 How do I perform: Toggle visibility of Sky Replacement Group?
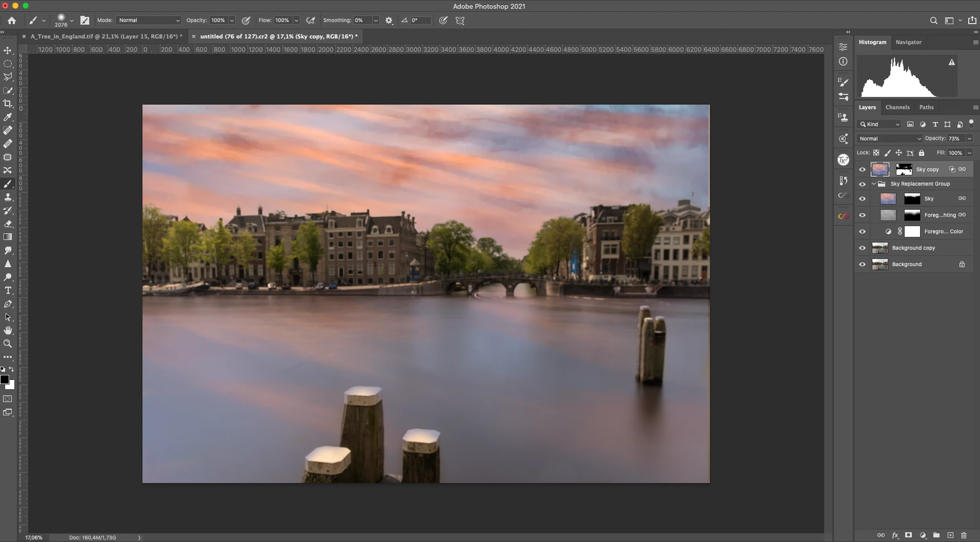[862, 184]
